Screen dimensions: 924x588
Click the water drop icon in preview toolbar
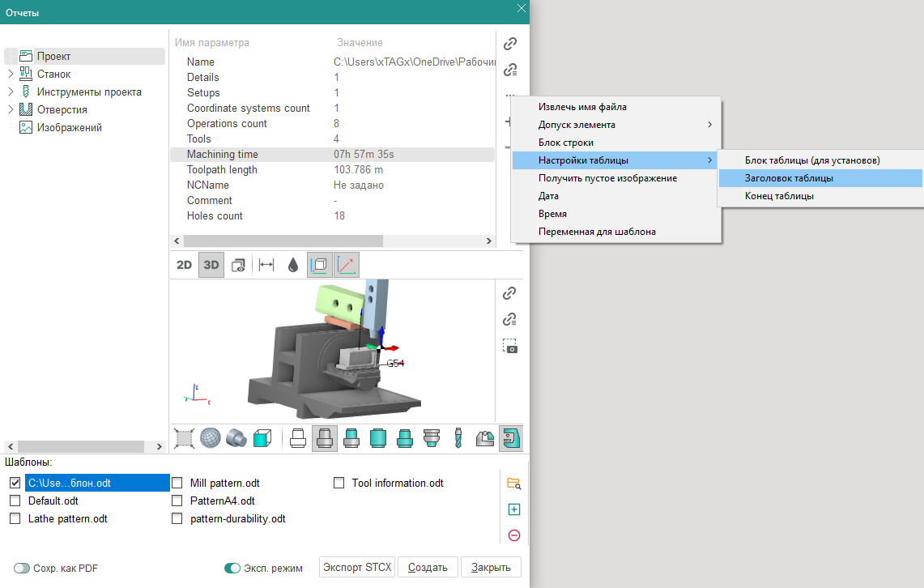coord(292,265)
